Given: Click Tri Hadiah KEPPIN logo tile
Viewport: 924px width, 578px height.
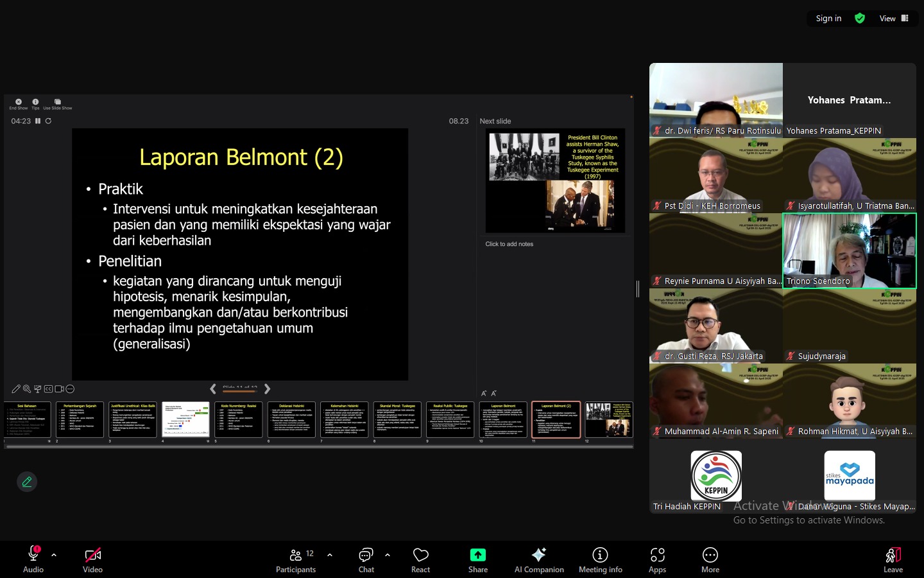Looking at the screenshot, I should pos(716,476).
